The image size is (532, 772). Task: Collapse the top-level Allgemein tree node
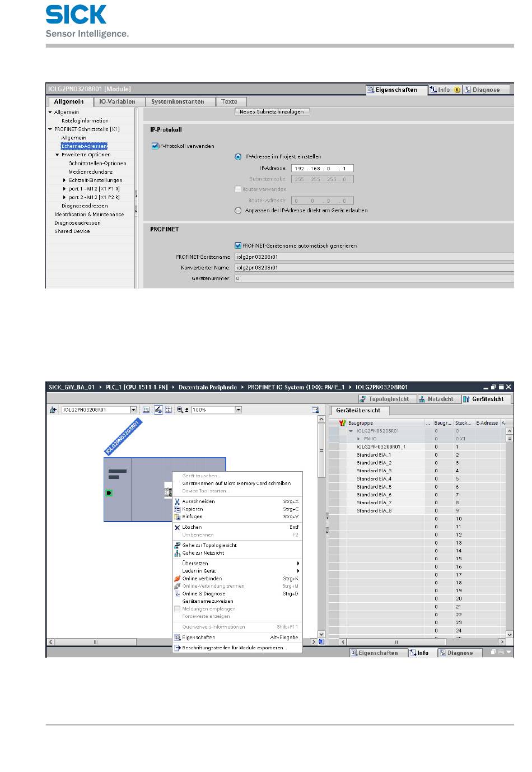(x=50, y=113)
